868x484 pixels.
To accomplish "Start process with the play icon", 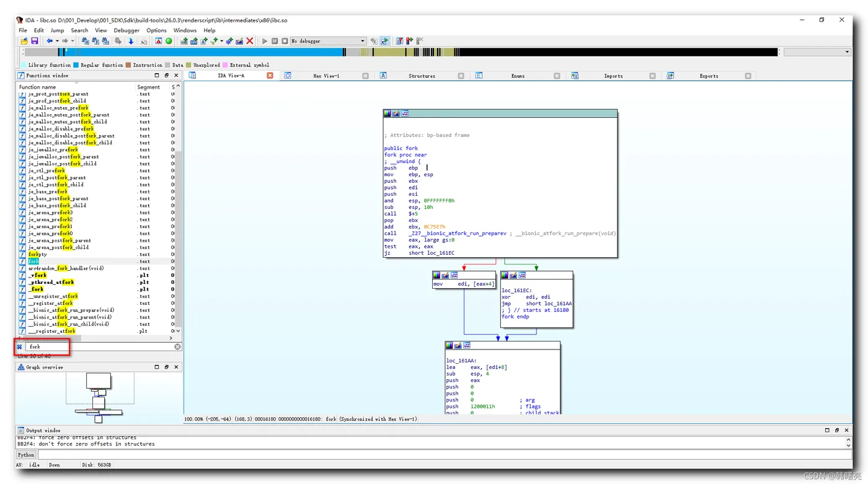I will click(x=265, y=41).
